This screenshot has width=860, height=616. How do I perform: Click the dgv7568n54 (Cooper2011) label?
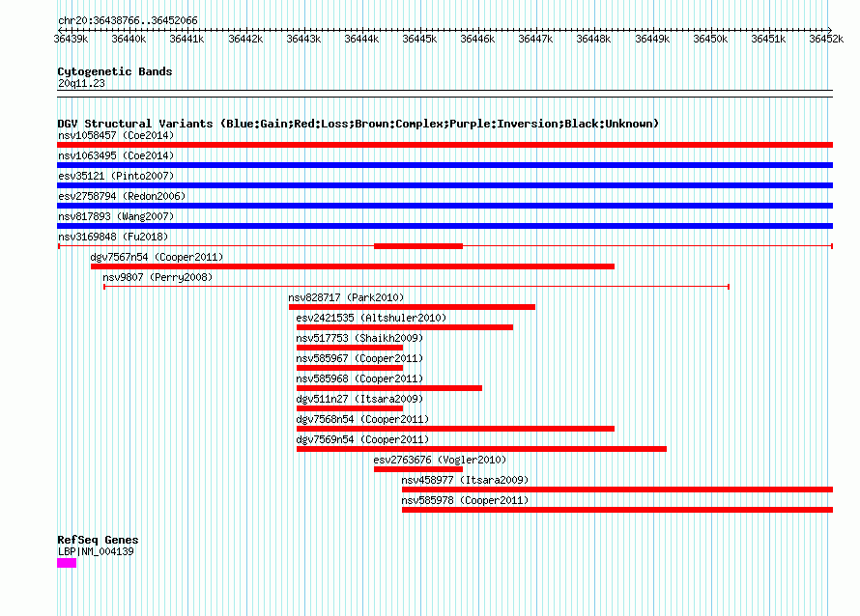tap(362, 419)
